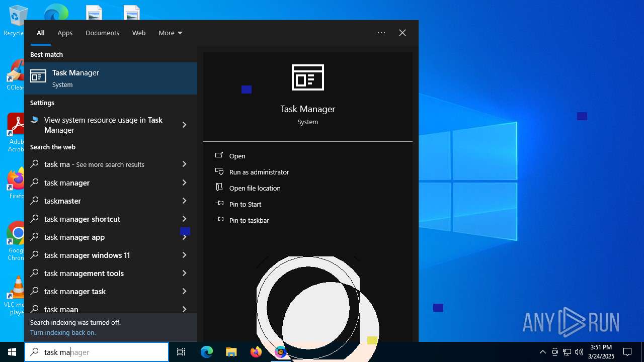Click the network icon in system tray
The height and width of the screenshot is (362, 644).
[567, 352]
